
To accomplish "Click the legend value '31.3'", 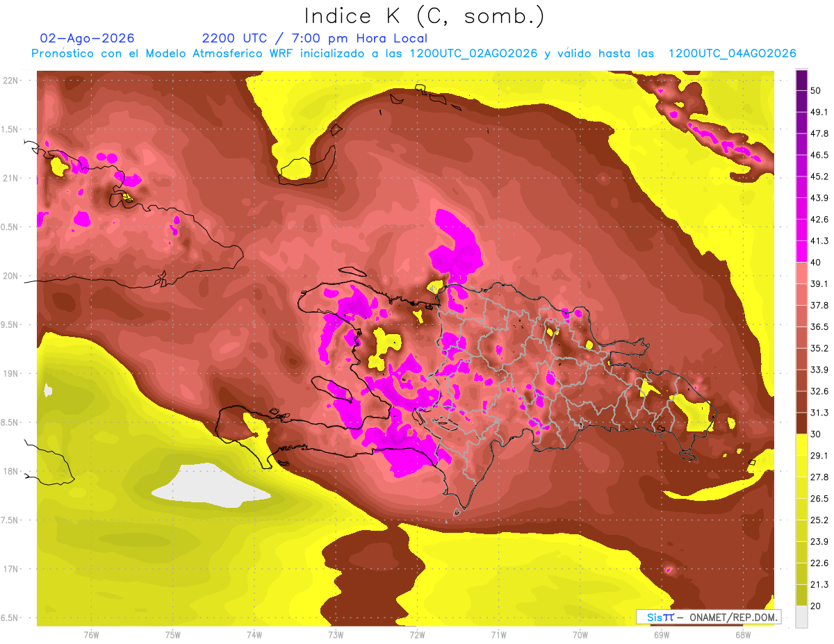I will point(819,413).
